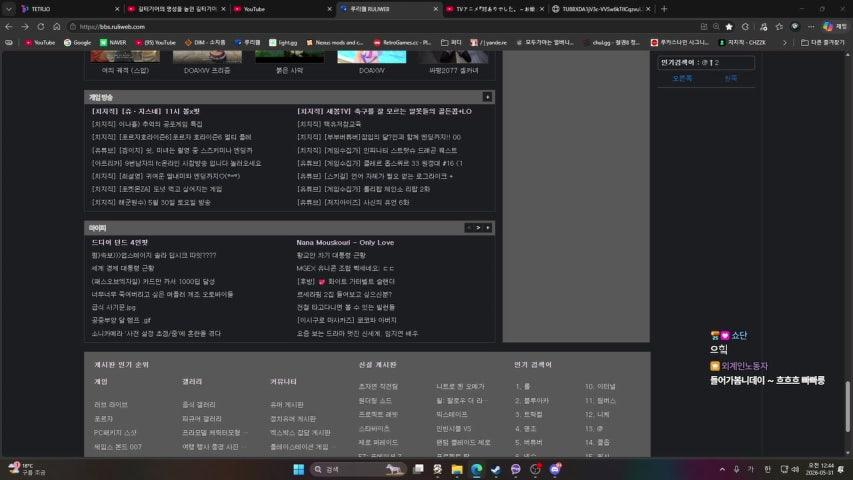Select the first popular search tab in the sidebar
Image resolution: width=853 pixels, height=480 pixels.
(x=682, y=78)
